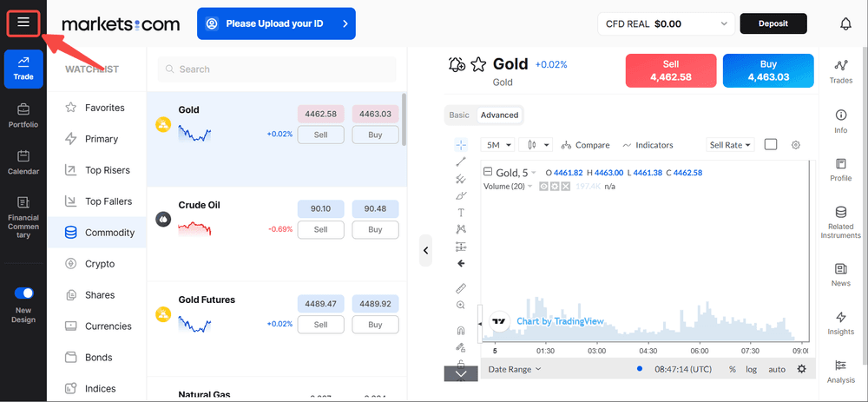Select the brush drawing tool
Image resolution: width=868 pixels, height=402 pixels.
point(461,195)
